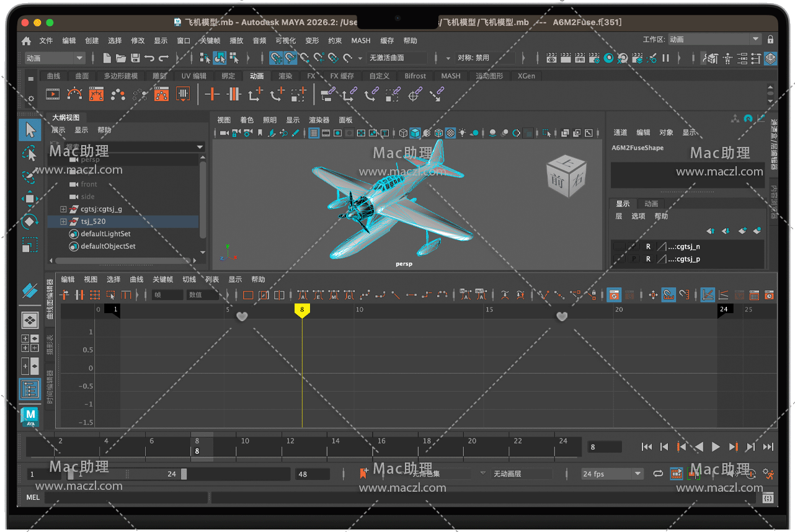Screen dimensions: 795x532
Task: Switch to the 渲染 shelf tab
Action: click(x=285, y=76)
